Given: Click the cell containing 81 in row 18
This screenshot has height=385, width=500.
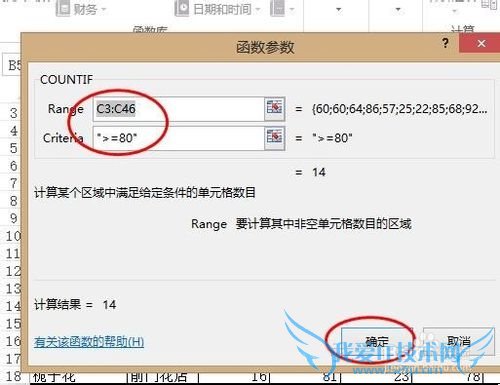Looking at the screenshot, I should (306, 377).
